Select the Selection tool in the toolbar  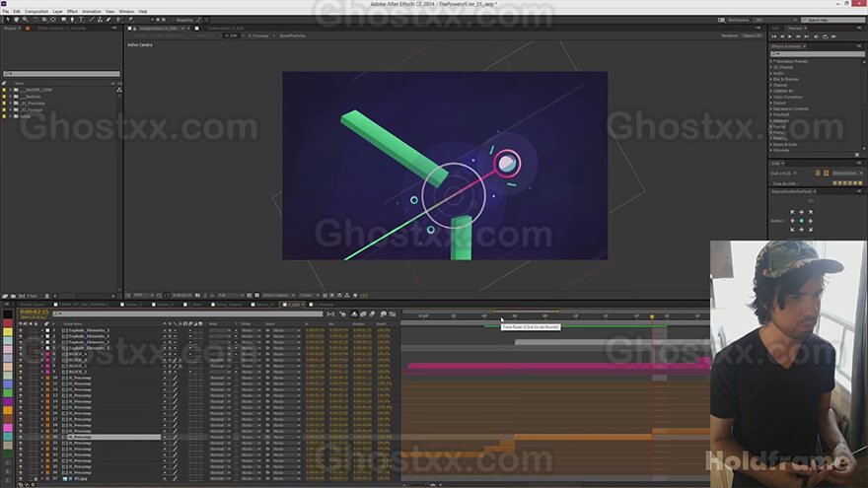pos(8,20)
